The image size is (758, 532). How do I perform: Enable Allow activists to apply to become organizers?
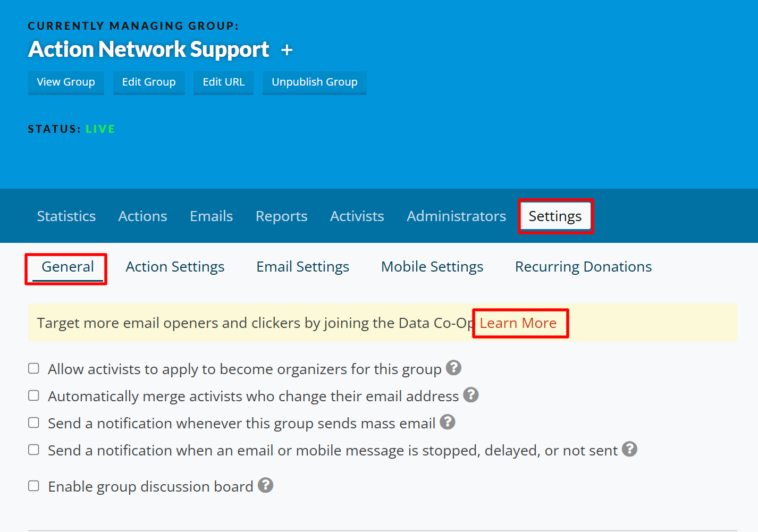33,368
